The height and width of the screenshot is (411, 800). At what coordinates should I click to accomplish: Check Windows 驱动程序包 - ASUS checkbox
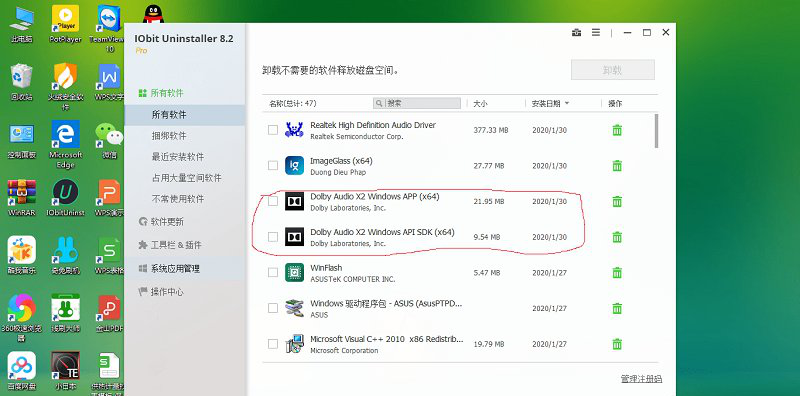click(x=273, y=309)
